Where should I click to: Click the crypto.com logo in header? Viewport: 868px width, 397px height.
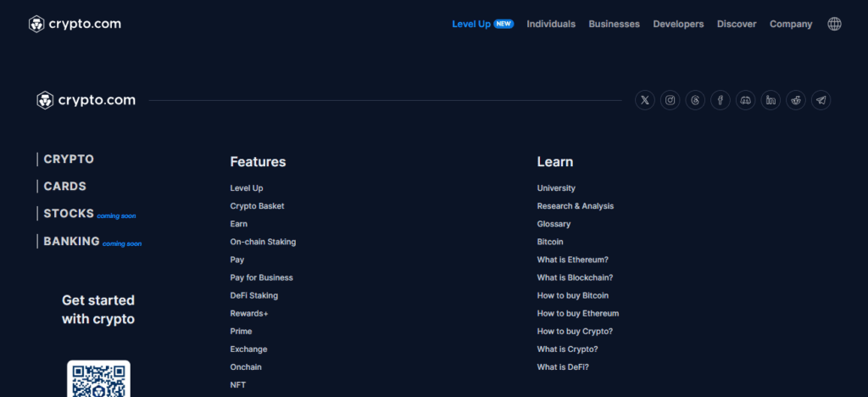[75, 24]
